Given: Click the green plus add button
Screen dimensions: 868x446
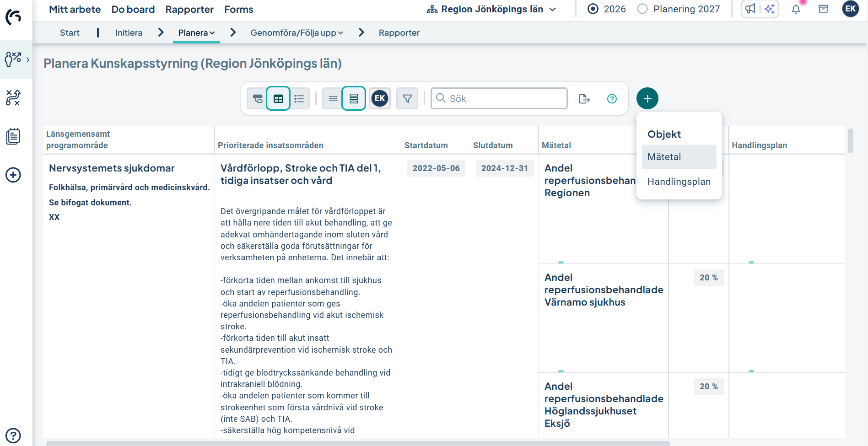Looking at the screenshot, I should click(x=647, y=98).
